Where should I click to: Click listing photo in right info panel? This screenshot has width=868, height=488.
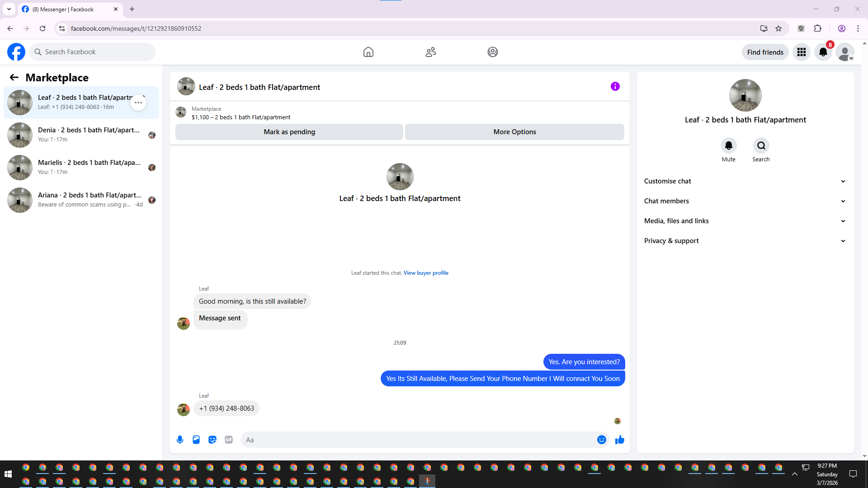(x=745, y=95)
